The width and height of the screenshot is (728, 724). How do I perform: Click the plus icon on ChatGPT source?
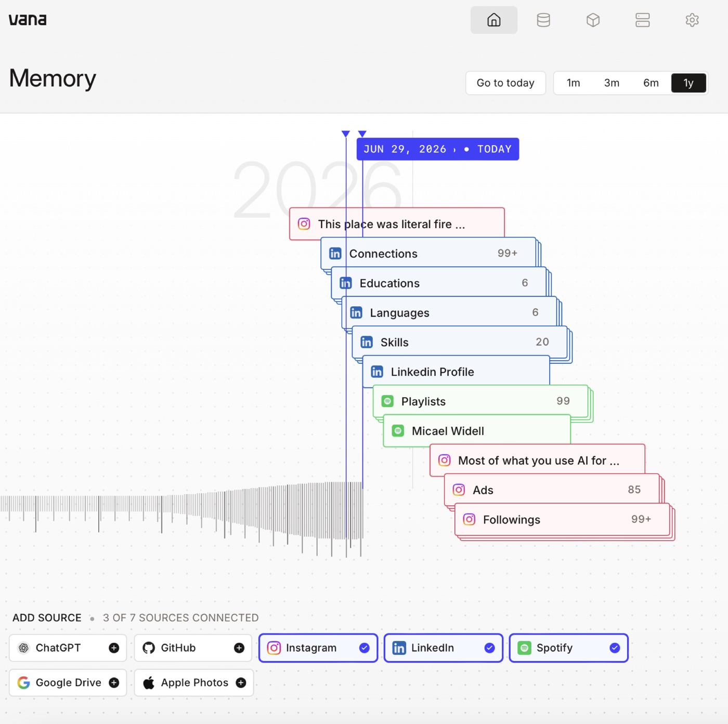point(114,648)
